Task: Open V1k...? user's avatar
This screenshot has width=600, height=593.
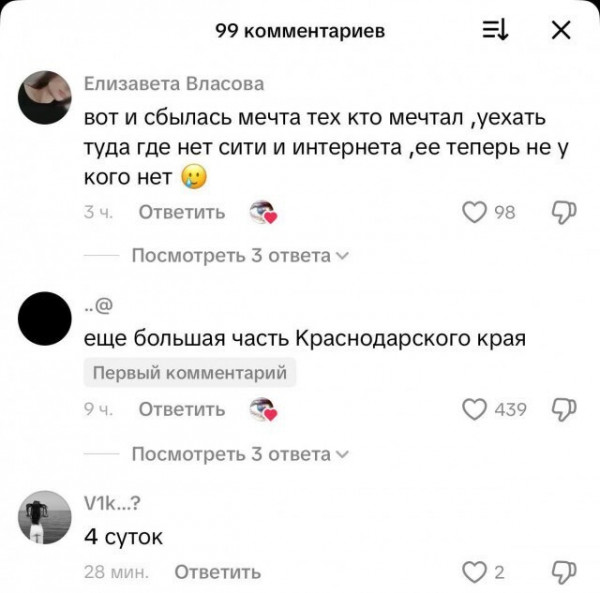Action: [x=45, y=517]
